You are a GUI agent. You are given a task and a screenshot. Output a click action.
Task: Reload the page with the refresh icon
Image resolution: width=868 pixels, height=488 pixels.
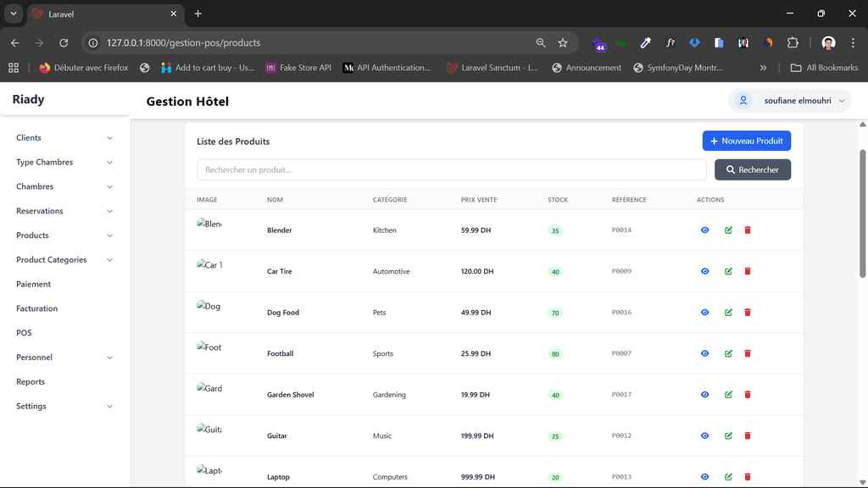click(x=64, y=42)
